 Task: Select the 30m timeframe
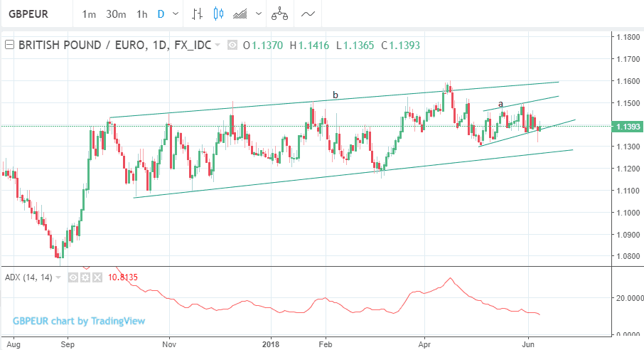pyautogui.click(x=116, y=14)
